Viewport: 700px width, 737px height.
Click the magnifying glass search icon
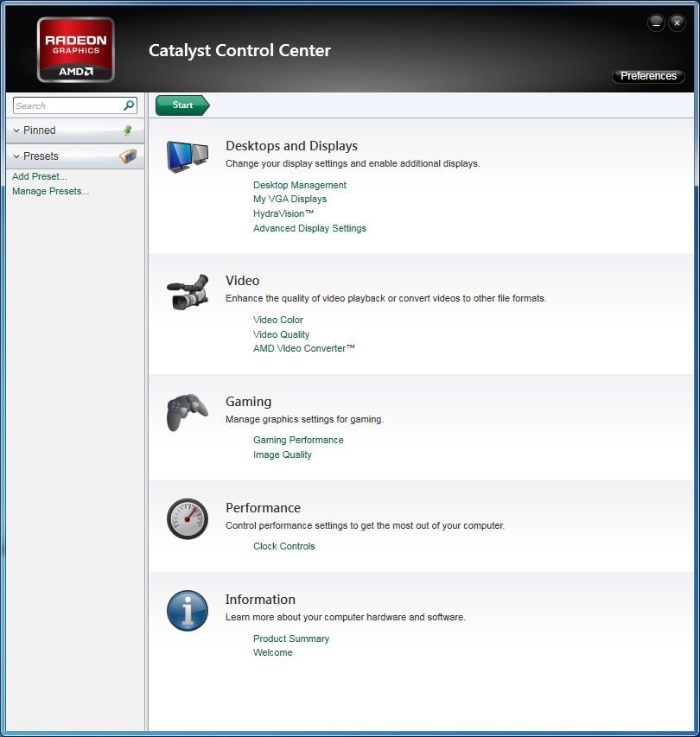129,105
